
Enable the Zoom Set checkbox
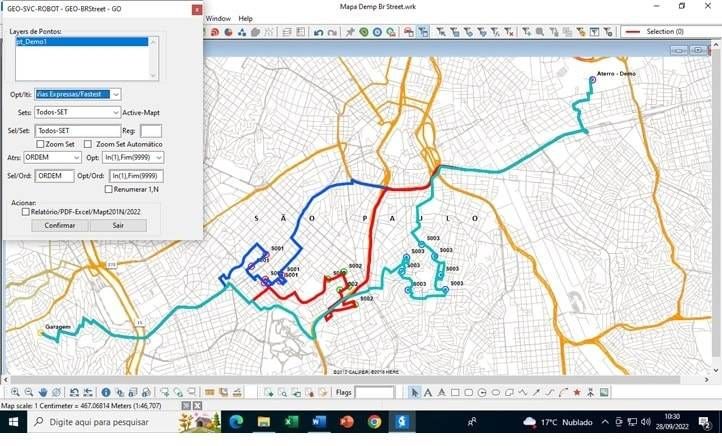pyautogui.click(x=41, y=144)
